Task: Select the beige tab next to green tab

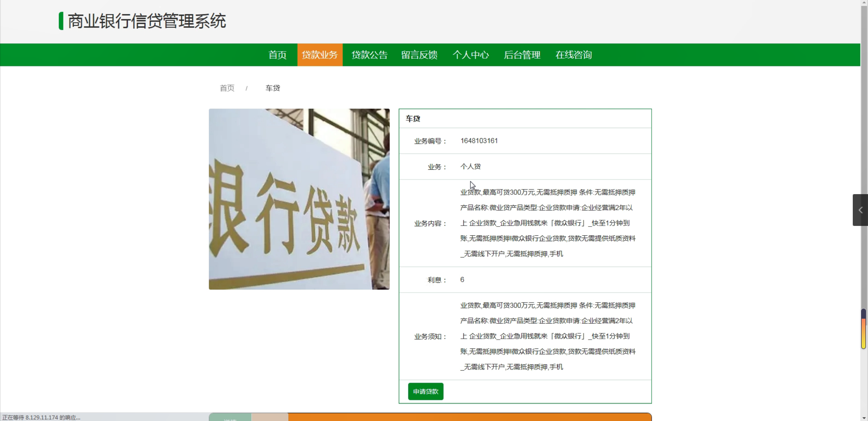Action: click(x=270, y=417)
